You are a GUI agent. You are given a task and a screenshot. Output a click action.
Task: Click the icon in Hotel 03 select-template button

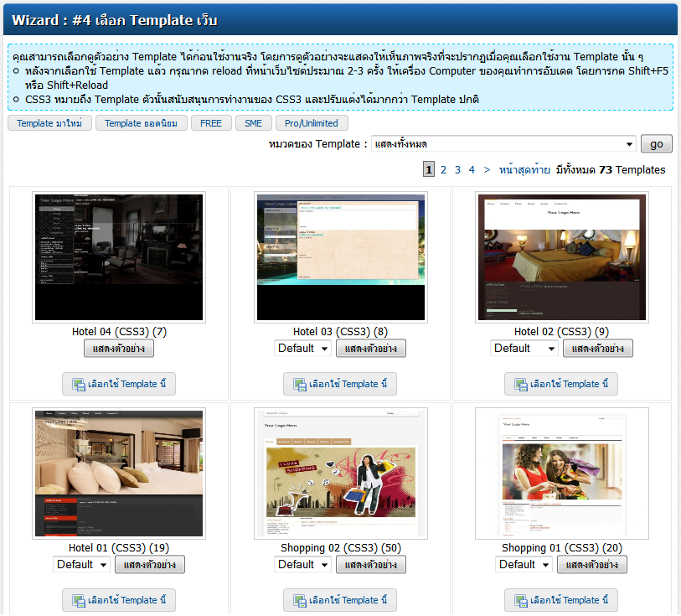(300, 385)
